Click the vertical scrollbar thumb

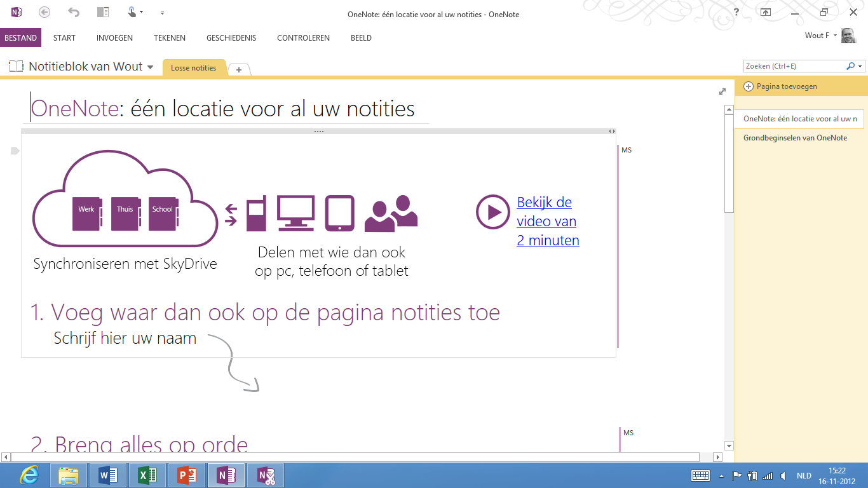729,164
